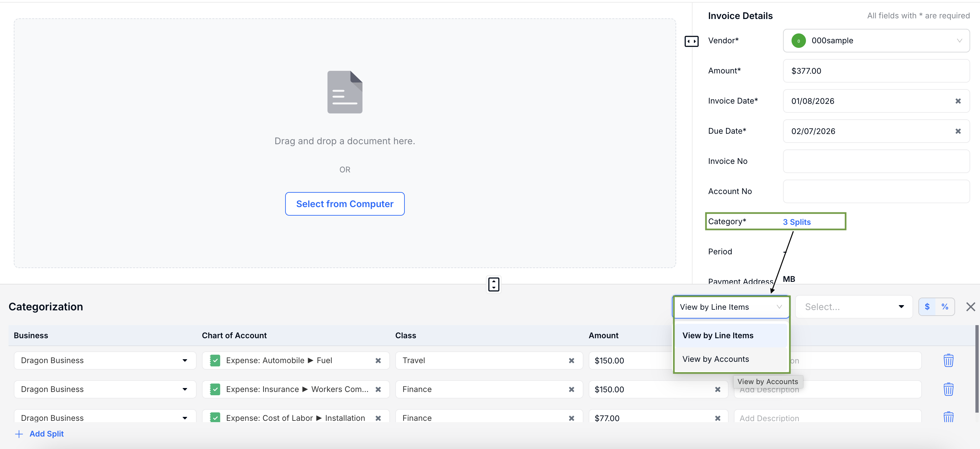Open the Vendor dropdown showing 000sample
Screen dimensions: 980x449
point(876,41)
